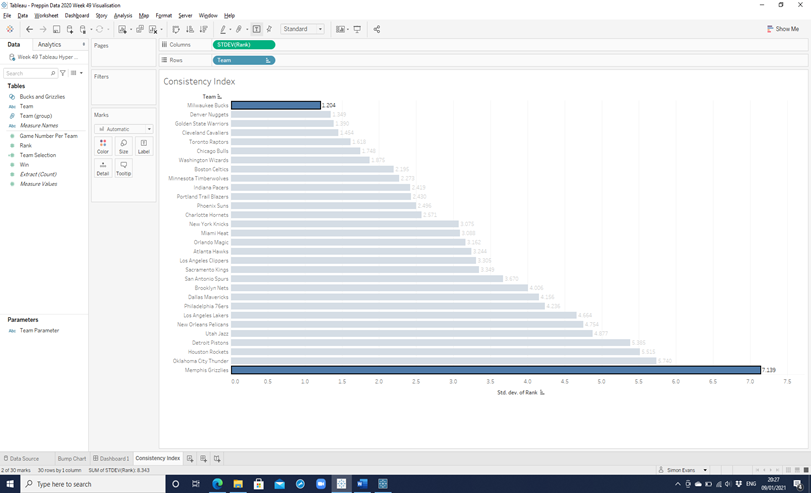Open the Format menu
811x493 pixels.
click(163, 16)
